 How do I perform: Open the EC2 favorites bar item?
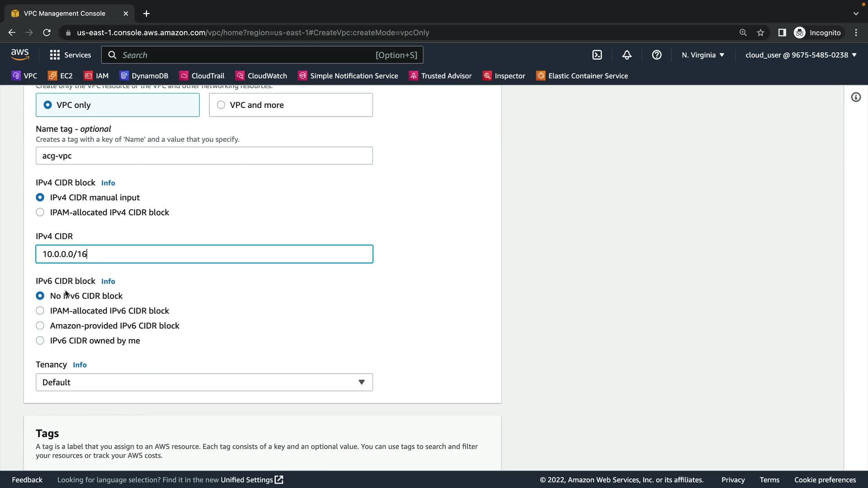pos(61,76)
